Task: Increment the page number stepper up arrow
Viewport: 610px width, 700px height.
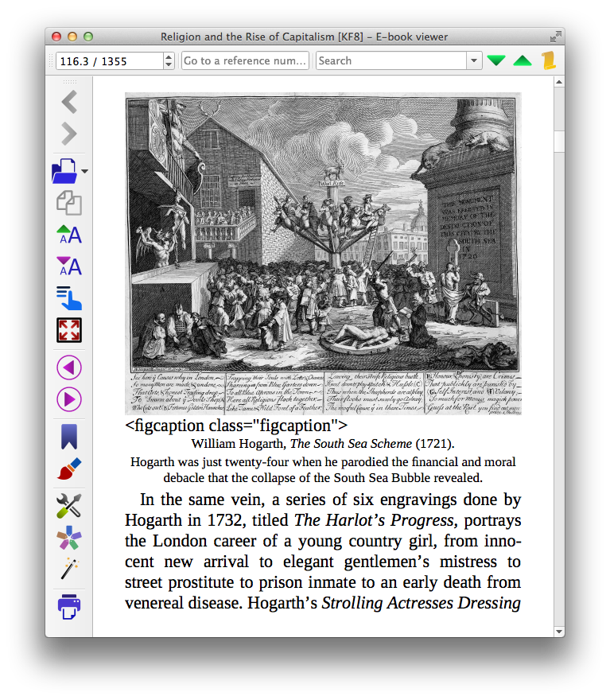Action: (169, 56)
